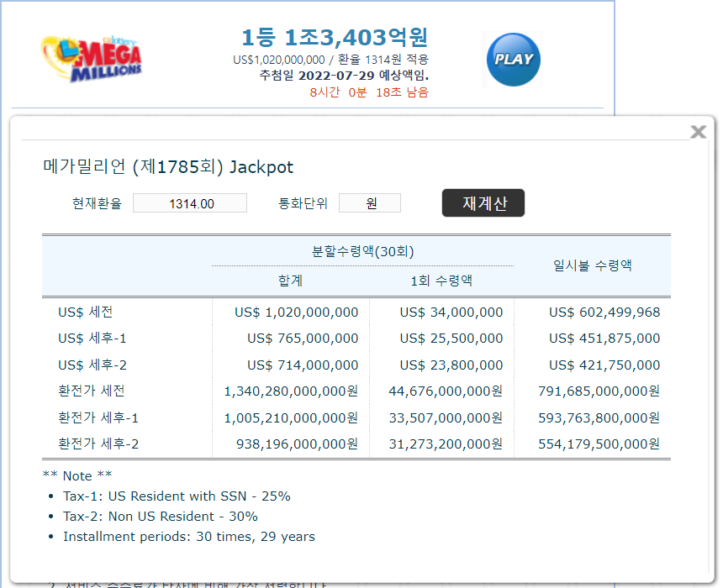Click the 791,685,000,000원 cell
The image size is (723, 588).
pos(599,391)
